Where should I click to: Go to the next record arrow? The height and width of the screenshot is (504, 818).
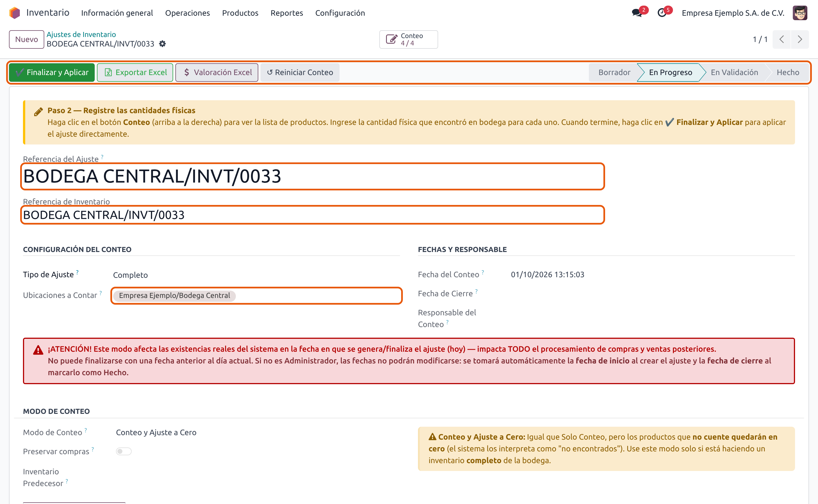pos(800,39)
